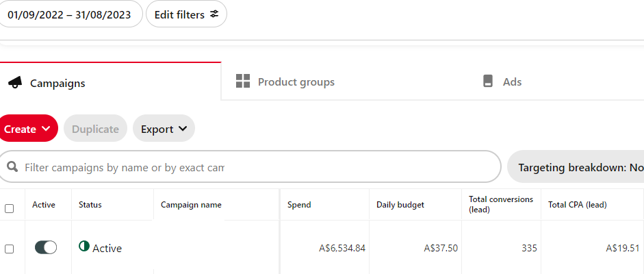Screen dimensions: 644x274
Task: Expand the Export dropdown menu
Action: coord(164,129)
